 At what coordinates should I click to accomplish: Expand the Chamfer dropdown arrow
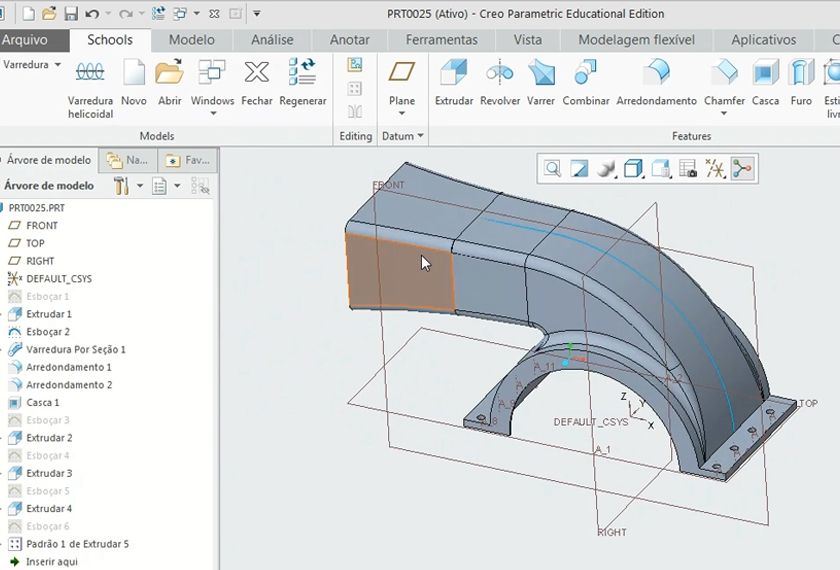coord(724,114)
